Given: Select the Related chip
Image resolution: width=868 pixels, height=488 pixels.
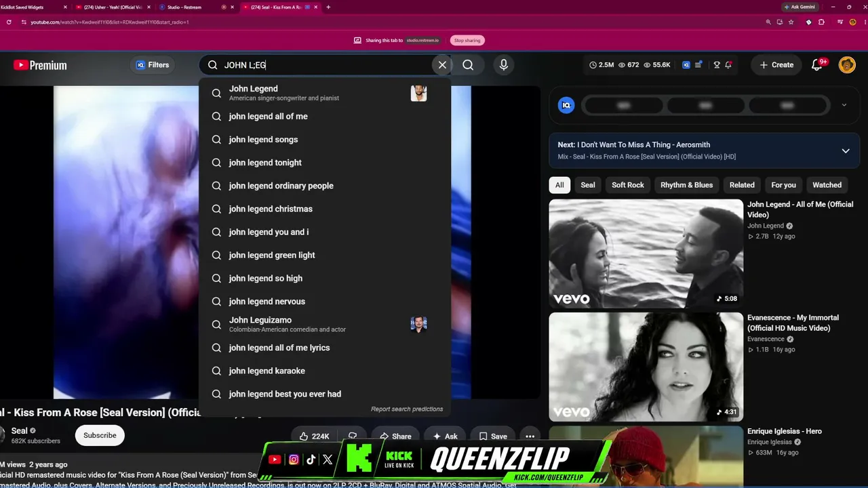Looking at the screenshot, I should pos(742,185).
